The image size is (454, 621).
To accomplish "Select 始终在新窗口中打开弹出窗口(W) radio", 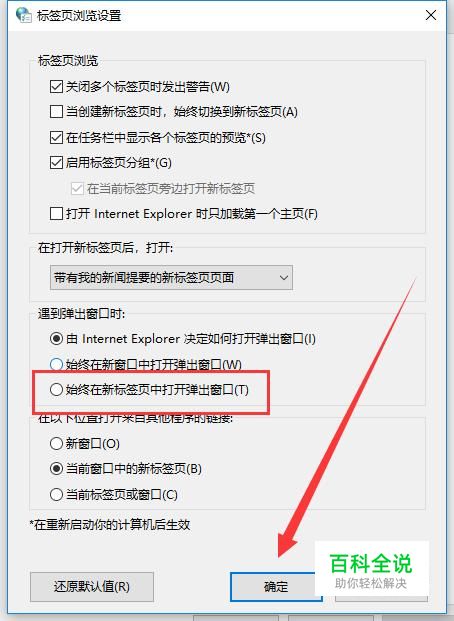I will (56, 364).
